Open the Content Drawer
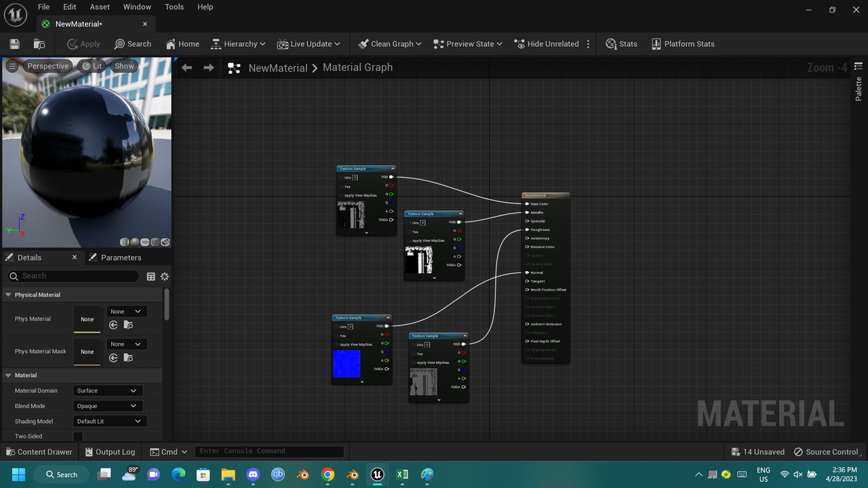This screenshot has width=868, height=488. (39, 452)
